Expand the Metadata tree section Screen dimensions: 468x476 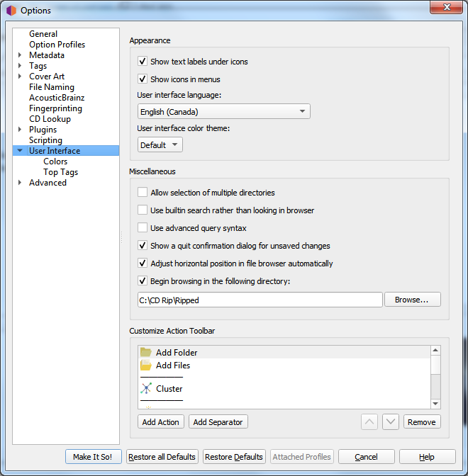[20, 55]
